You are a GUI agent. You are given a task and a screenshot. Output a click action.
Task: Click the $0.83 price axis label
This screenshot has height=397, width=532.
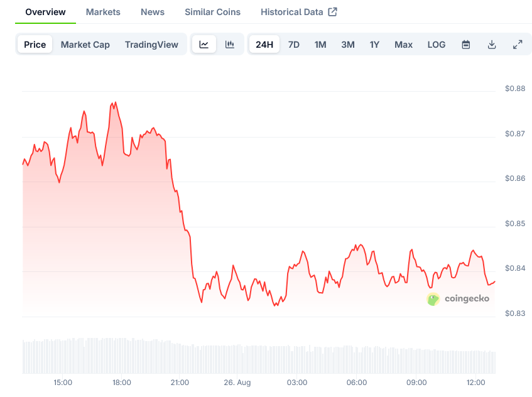pos(515,313)
